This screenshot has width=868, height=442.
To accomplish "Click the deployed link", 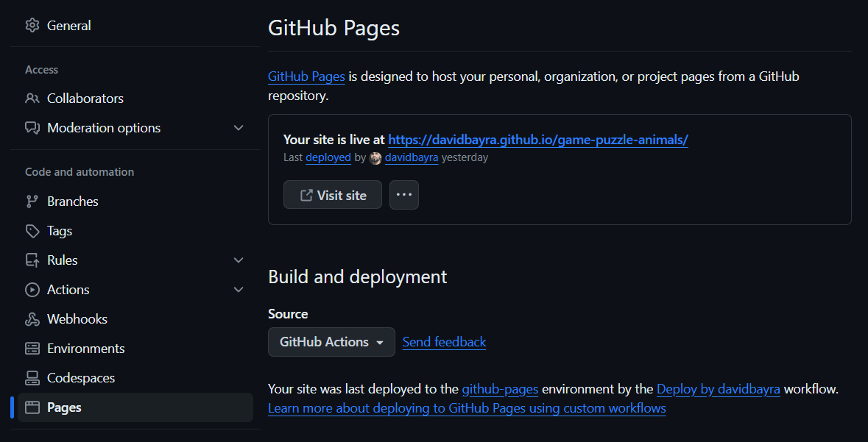I will point(328,157).
